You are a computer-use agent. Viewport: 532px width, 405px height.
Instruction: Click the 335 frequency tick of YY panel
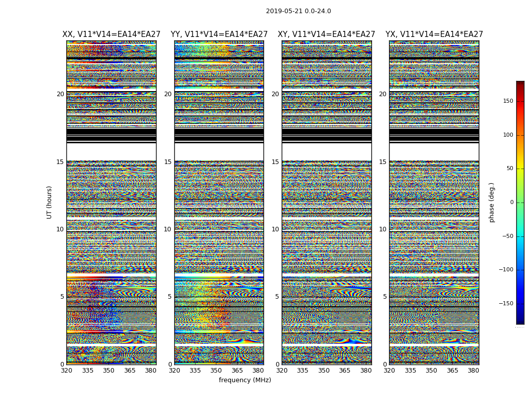click(x=195, y=371)
